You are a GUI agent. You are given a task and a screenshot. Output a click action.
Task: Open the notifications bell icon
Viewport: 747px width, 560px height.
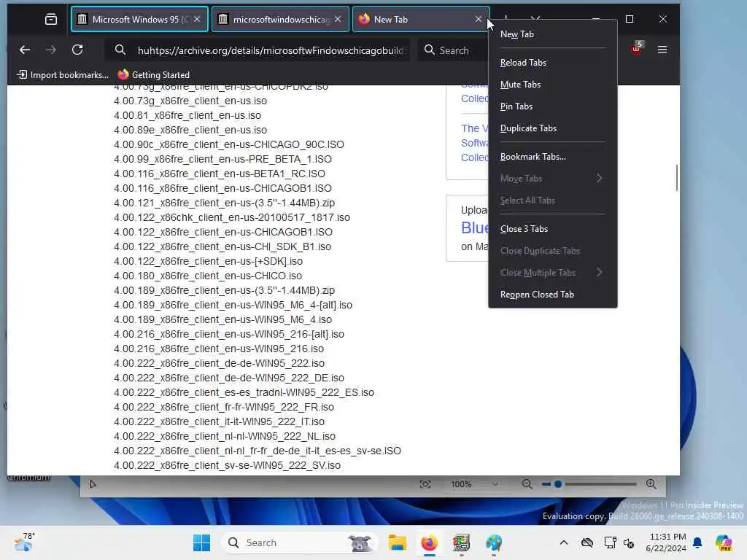point(697,542)
